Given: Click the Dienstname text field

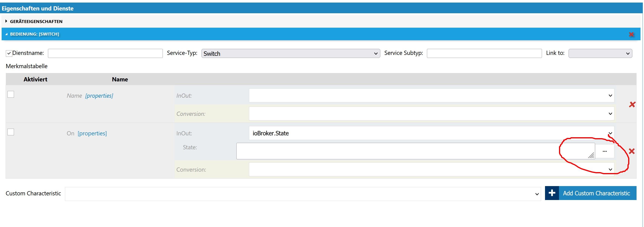Looking at the screenshot, I should (x=105, y=53).
